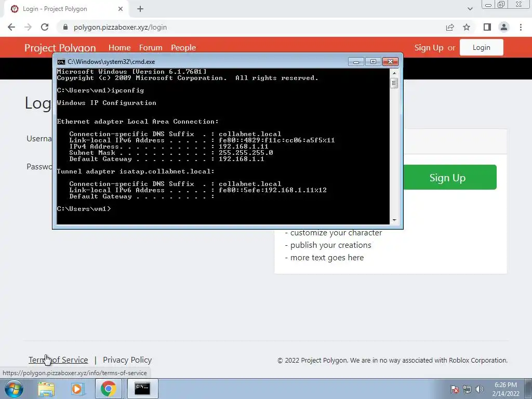Click 'Windows IP Configuration' text
This screenshot has width=532, height=399.
pyautogui.click(x=107, y=103)
